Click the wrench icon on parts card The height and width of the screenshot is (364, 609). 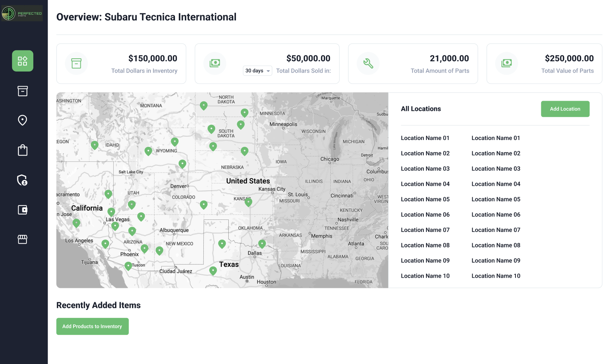[368, 63]
